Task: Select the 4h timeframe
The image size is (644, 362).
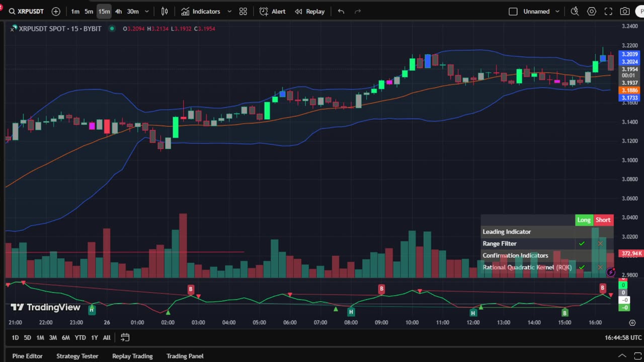Action: click(118, 11)
